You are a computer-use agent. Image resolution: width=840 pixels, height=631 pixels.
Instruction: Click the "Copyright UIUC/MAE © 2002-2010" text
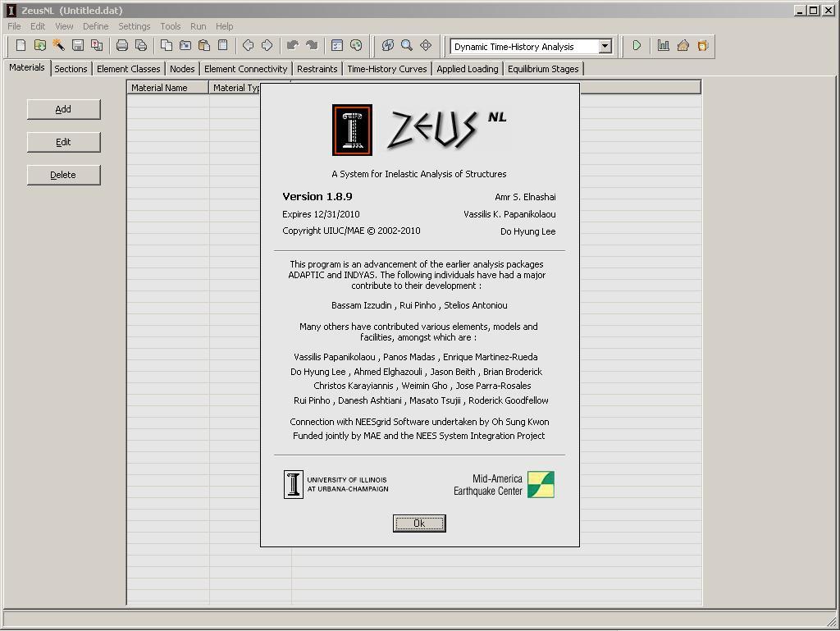click(351, 231)
